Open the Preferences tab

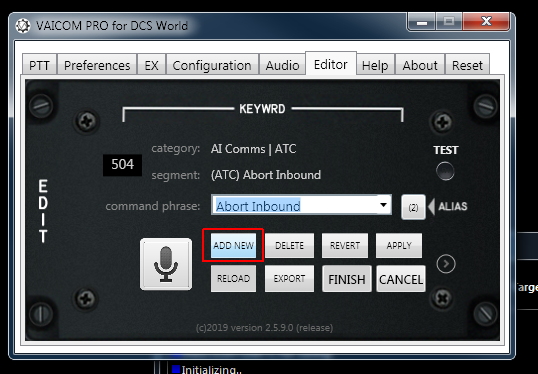[x=97, y=65]
